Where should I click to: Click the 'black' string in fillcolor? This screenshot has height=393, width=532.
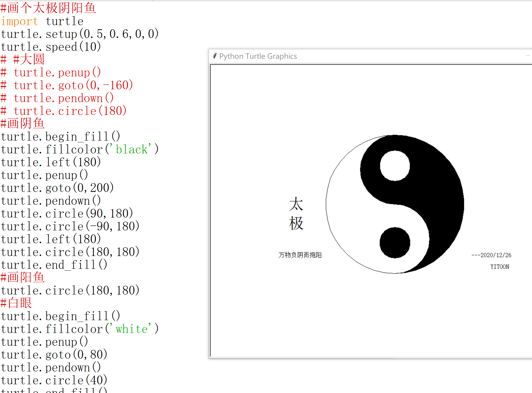(132, 150)
